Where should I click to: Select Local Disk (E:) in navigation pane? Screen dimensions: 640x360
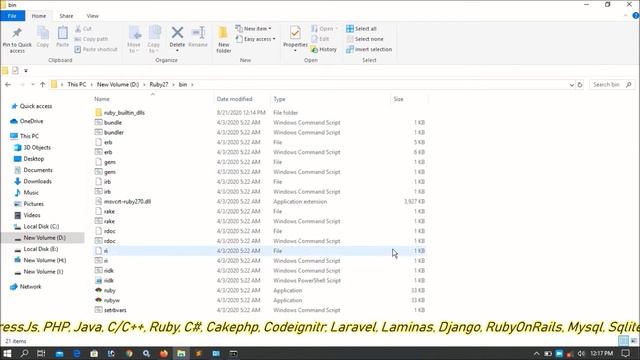click(x=36, y=249)
